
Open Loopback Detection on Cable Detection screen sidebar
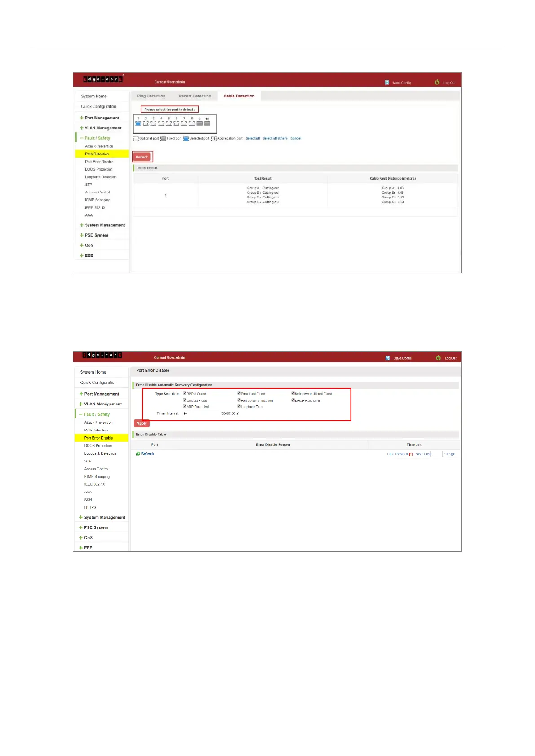click(101, 177)
